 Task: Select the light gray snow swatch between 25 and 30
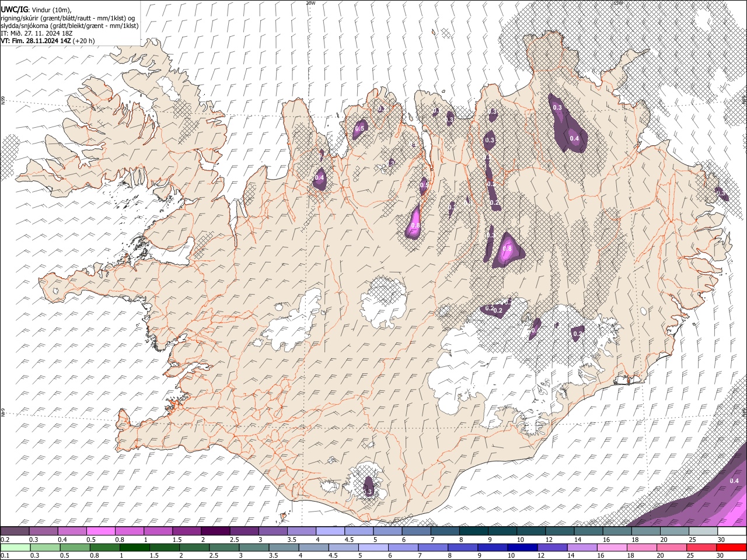tap(703, 531)
